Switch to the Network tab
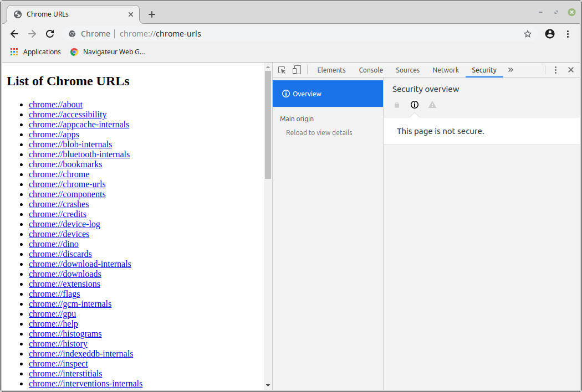Screen dimensions: 582x392 446,70
